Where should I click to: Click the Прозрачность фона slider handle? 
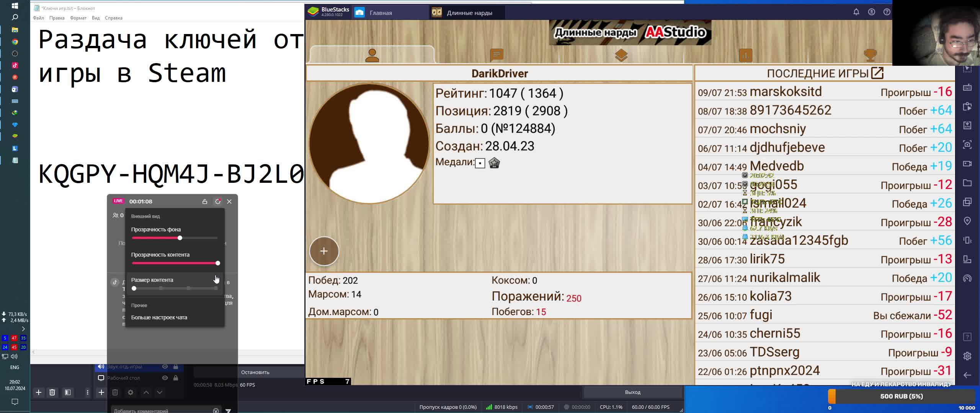click(x=180, y=238)
